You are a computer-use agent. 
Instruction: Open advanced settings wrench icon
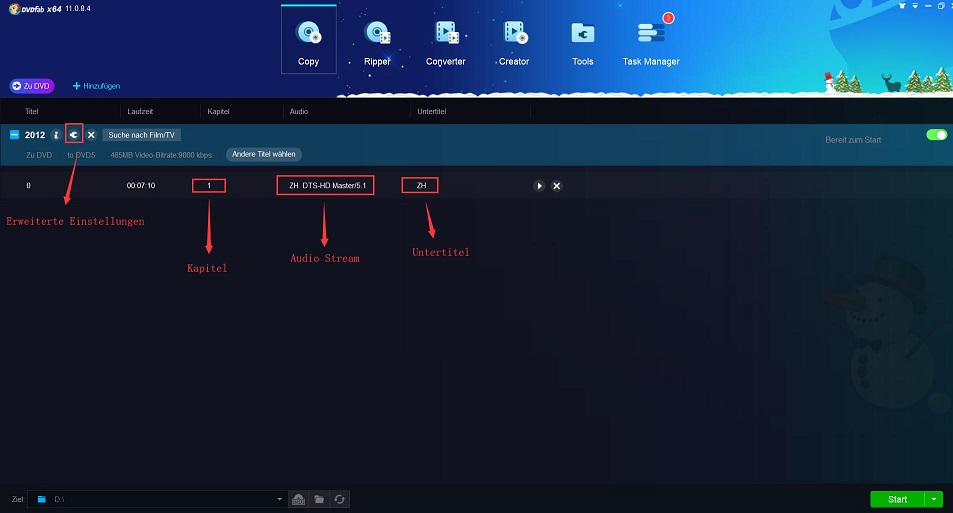(73, 135)
